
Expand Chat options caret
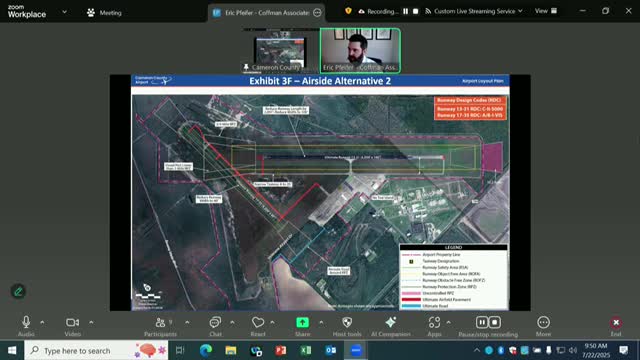tap(232, 322)
